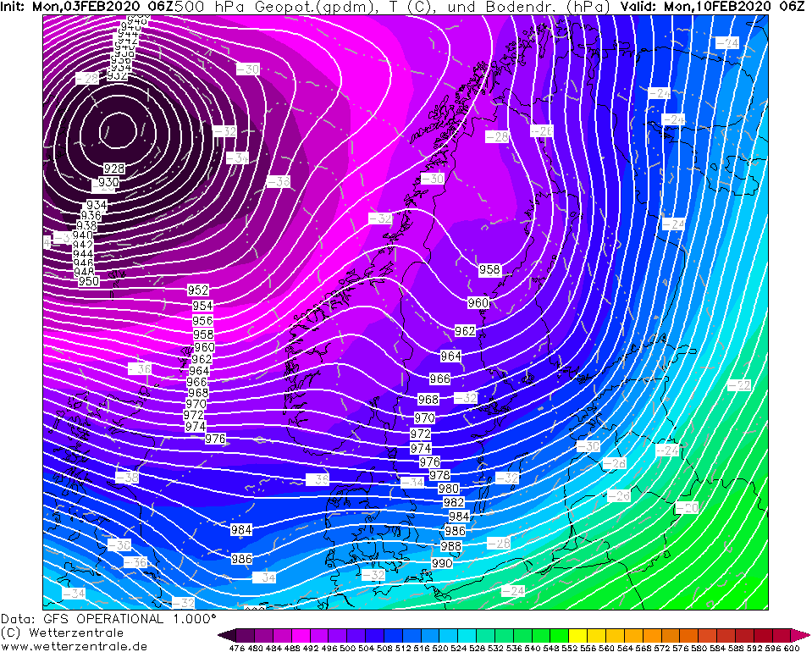Click the 600 value in the color legend
Viewport: 812px width, 652px height.
[792, 647]
